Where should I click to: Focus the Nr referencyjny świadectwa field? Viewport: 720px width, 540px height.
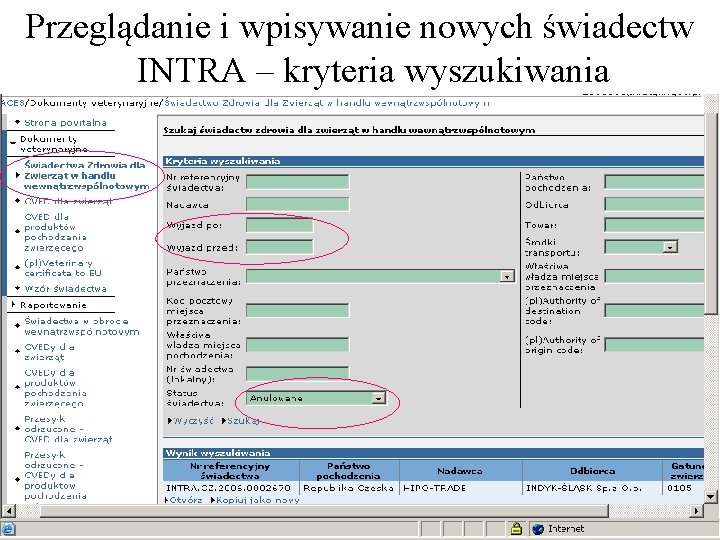(298, 182)
